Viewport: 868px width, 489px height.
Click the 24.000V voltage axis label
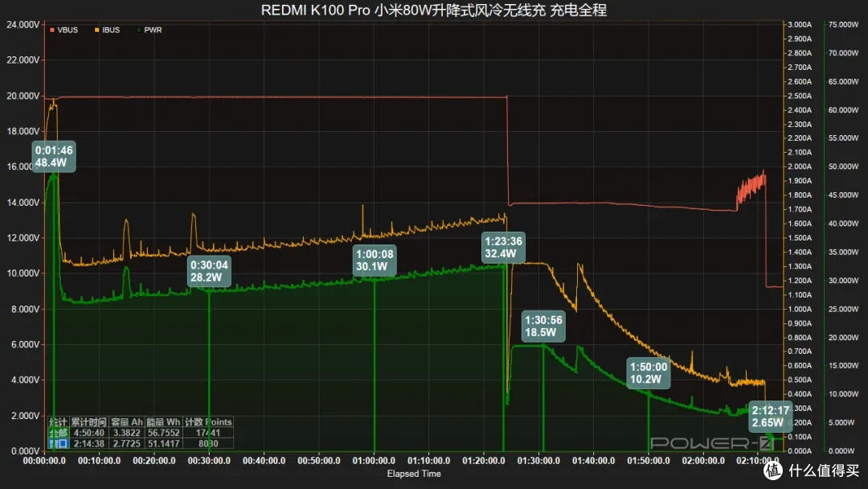click(x=23, y=24)
